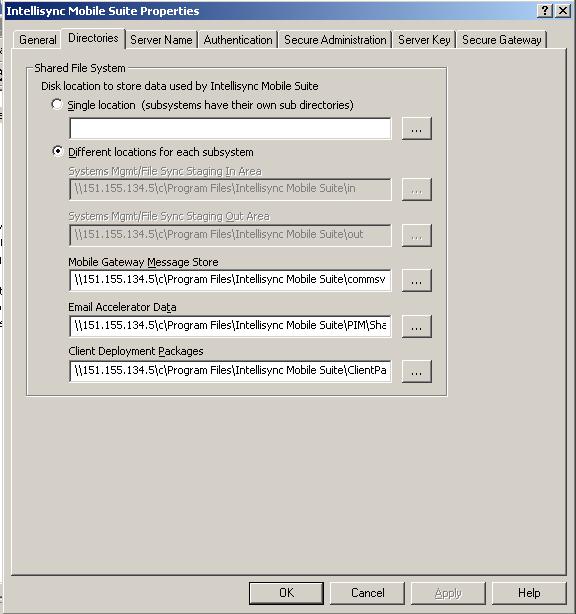Click the Shared File System group label
The image size is (576, 614).
pos(80,68)
